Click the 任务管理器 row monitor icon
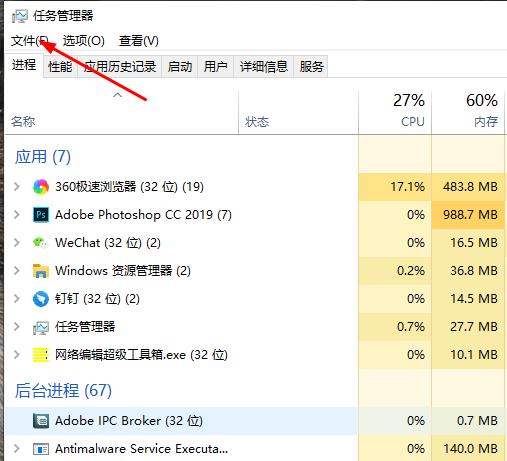The height and width of the screenshot is (461, 507). coord(41,327)
